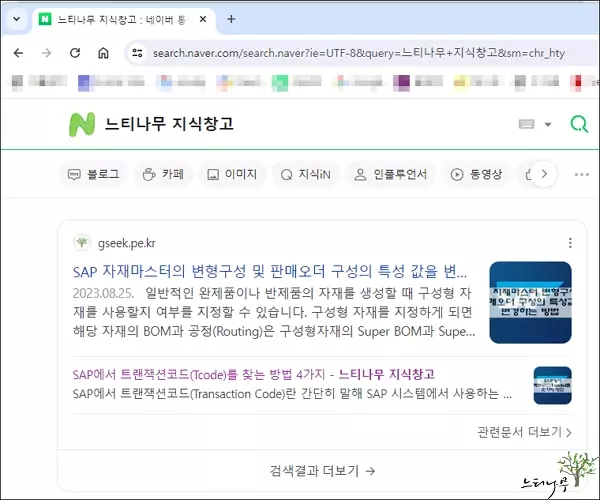Image resolution: width=600 pixels, height=500 pixels.
Task: Focus the address bar URL
Action: [x=359, y=53]
